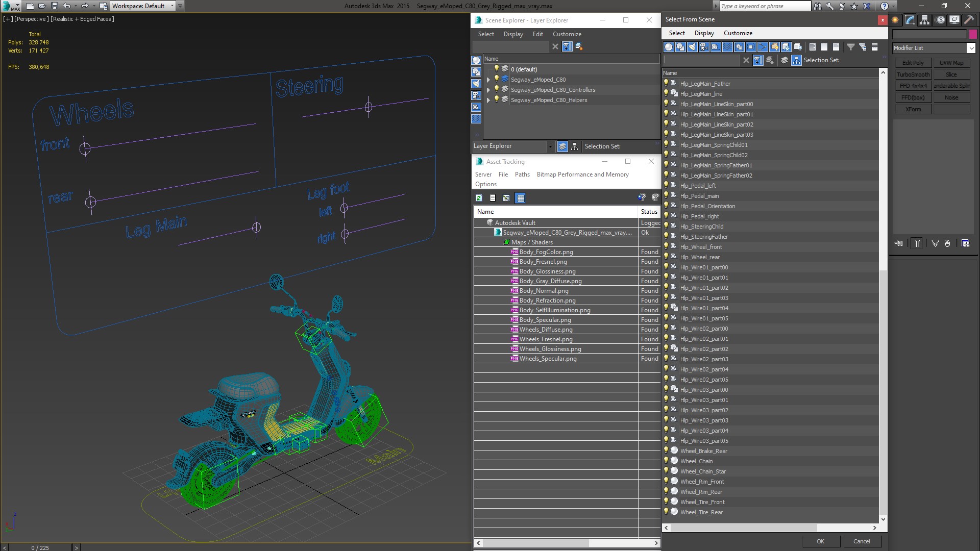Screen dimensions: 980x551
Task: Expand the Segway_eMoped_C80_Controllers layer group
Action: click(x=488, y=89)
